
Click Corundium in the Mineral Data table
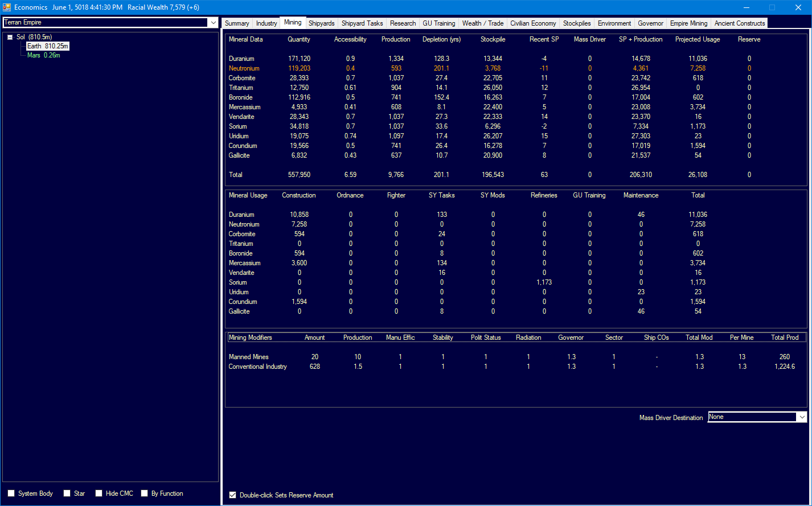(243, 146)
